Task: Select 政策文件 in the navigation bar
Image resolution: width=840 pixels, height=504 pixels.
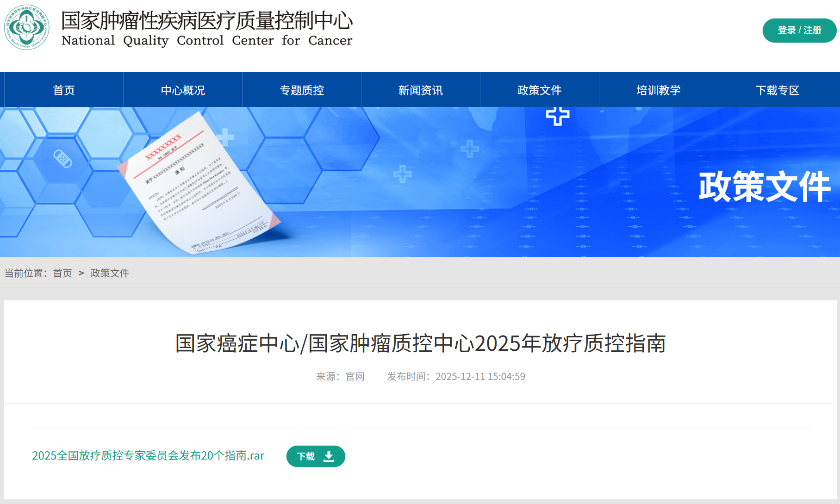Action: point(540,90)
